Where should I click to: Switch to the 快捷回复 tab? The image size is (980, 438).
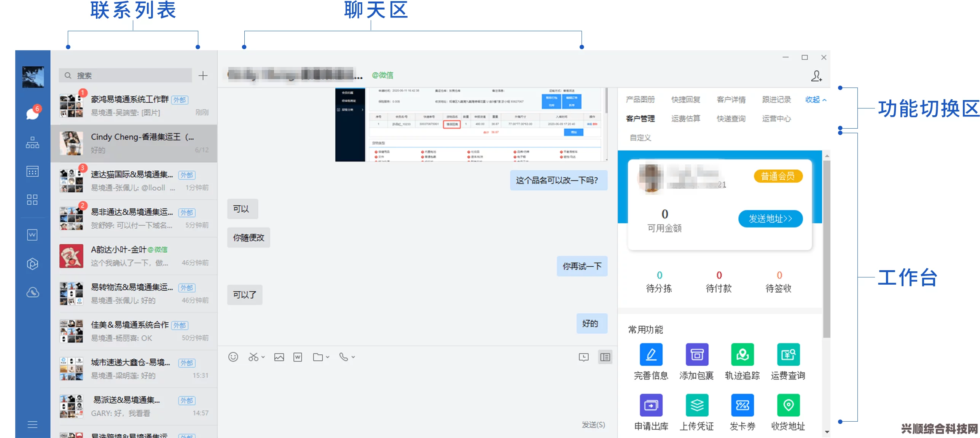pos(686,100)
